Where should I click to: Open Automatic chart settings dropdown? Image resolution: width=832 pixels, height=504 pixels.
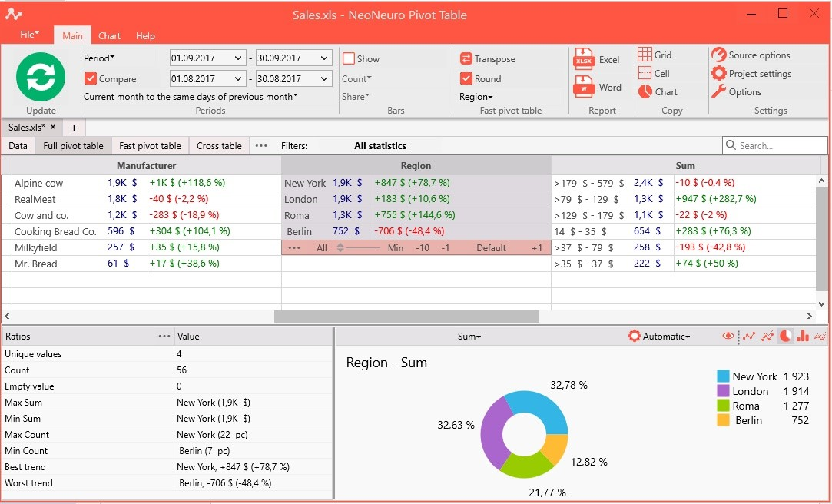[659, 336]
